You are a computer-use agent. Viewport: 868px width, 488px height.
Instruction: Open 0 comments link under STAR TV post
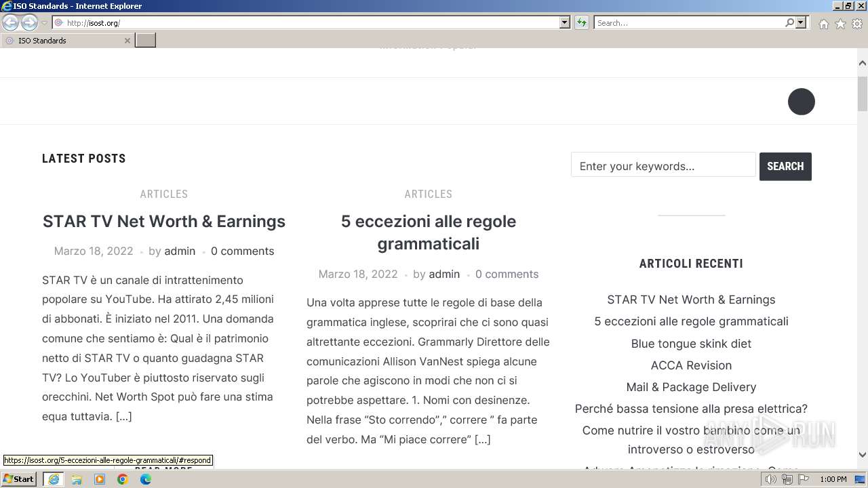coord(242,251)
